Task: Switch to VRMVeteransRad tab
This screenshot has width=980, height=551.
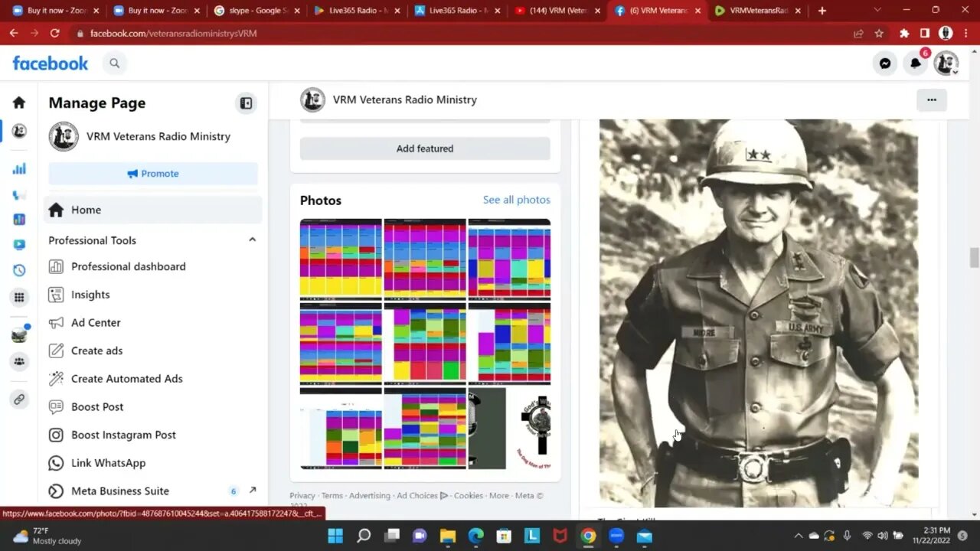Action: [758, 11]
